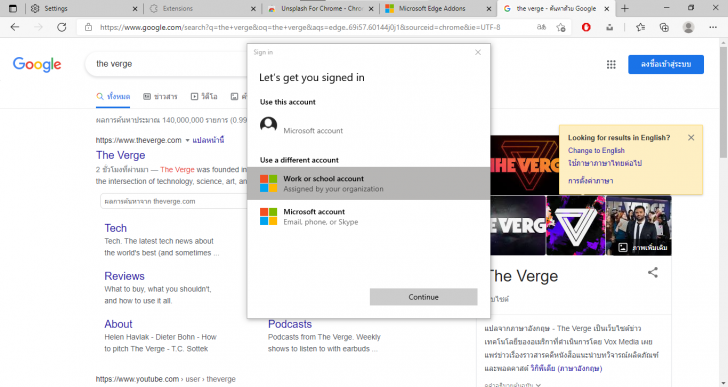Go back to previous page
The height and width of the screenshot is (387, 728).
tap(15, 27)
